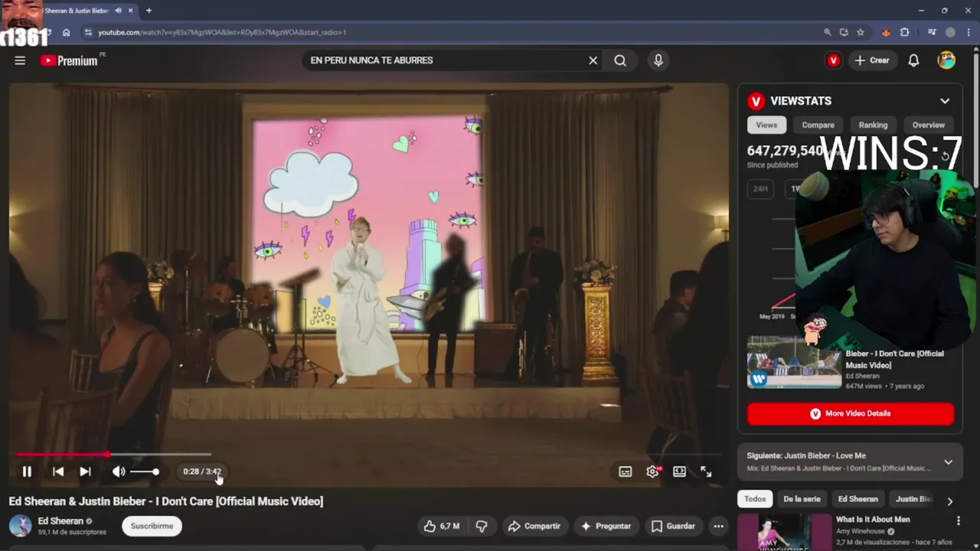Image resolution: width=980 pixels, height=551 pixels.
Task: Click the 0:28 / 3:42 time display
Action: pos(202,471)
